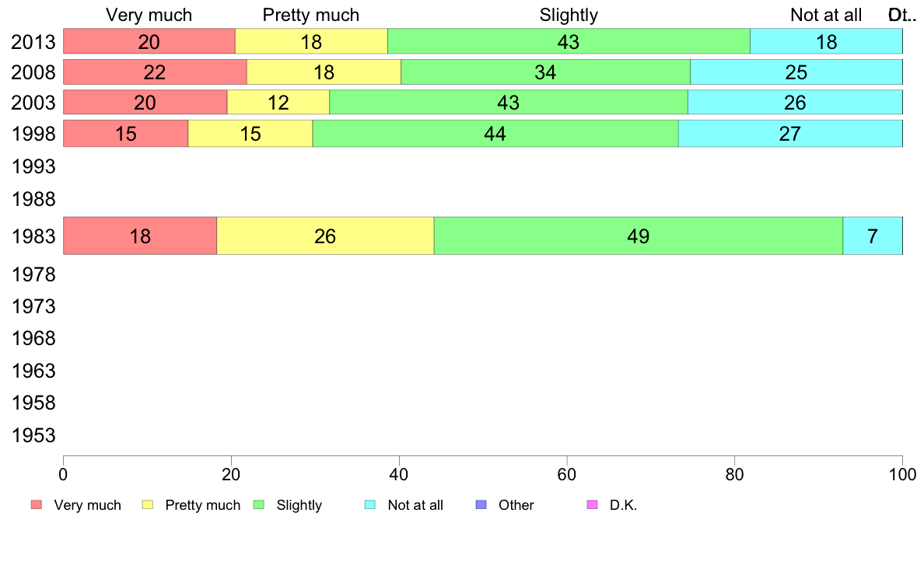The height and width of the screenshot is (572, 924).
Task: Select the 2003 Pretty much segment showing 12
Action: pos(278,103)
